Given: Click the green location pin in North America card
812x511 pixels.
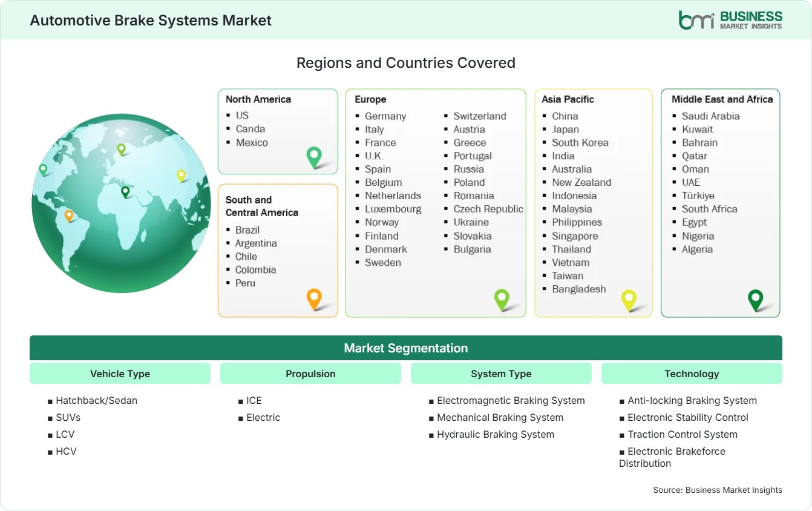Looking at the screenshot, I should pyautogui.click(x=314, y=157).
